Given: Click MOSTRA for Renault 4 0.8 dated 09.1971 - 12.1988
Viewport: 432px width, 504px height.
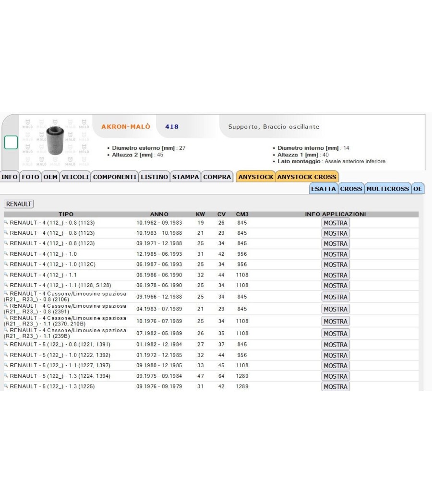Looking at the screenshot, I should pos(336,243).
